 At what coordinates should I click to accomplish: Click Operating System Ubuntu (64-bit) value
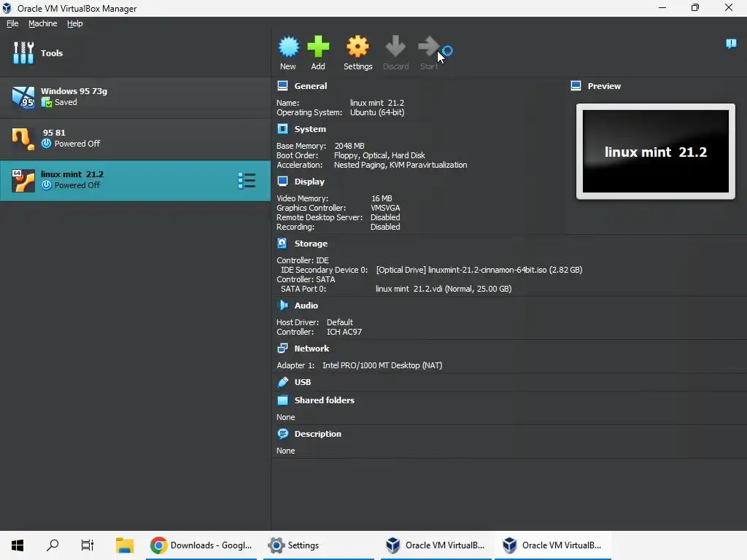[x=377, y=112]
